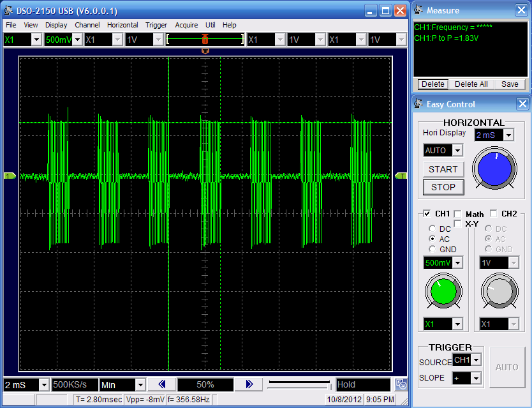The height and width of the screenshot is (408, 532).
Task: Click the gray CH2 voltage knob
Action: (499, 291)
